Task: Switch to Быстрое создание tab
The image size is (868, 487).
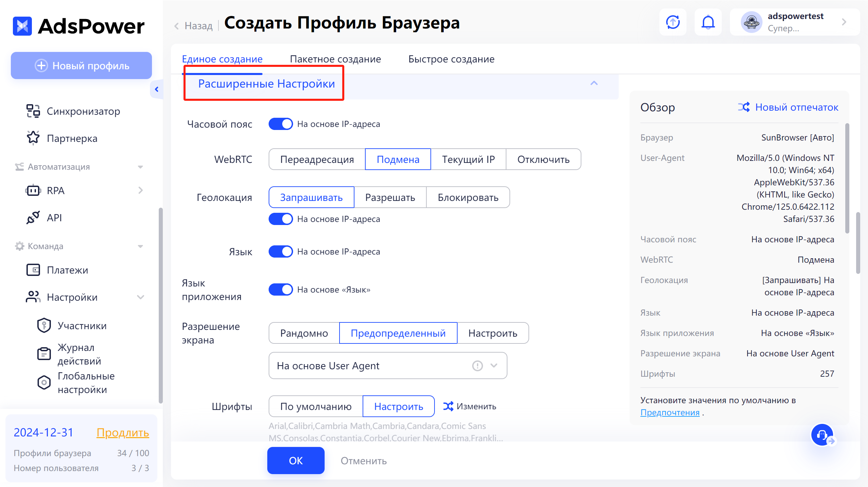Action: 451,59
